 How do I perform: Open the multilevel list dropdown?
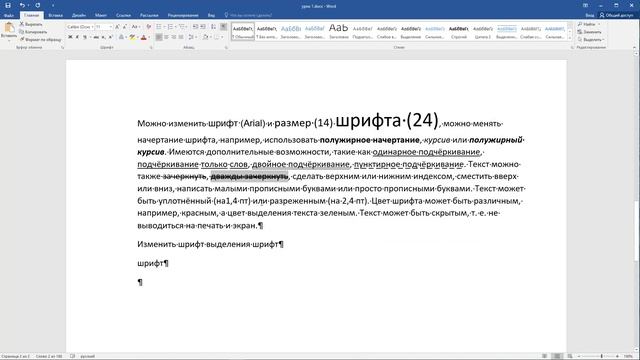(x=187, y=27)
